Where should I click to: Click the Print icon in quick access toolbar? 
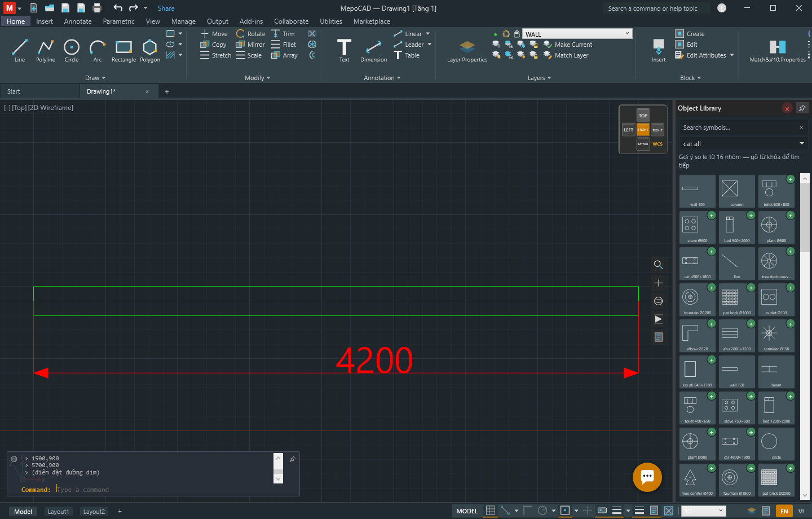click(x=97, y=8)
